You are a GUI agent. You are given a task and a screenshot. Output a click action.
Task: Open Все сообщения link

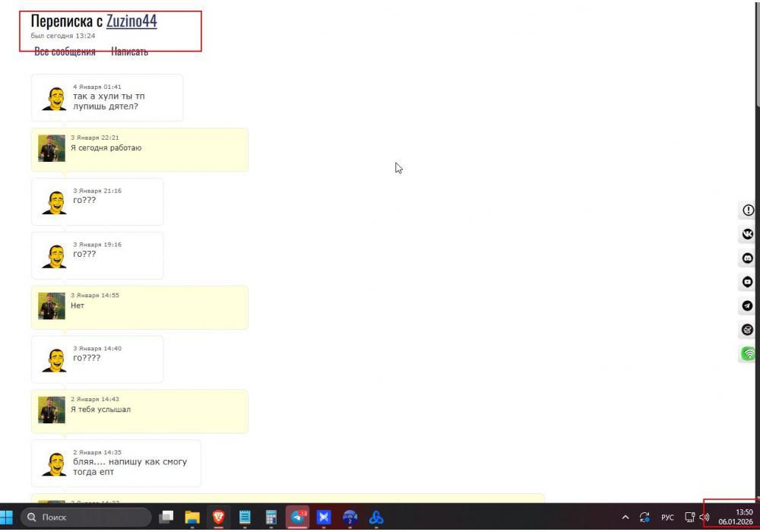[x=65, y=52]
